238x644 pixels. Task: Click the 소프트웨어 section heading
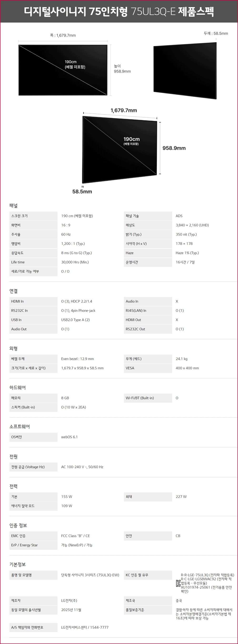(x=20, y=426)
